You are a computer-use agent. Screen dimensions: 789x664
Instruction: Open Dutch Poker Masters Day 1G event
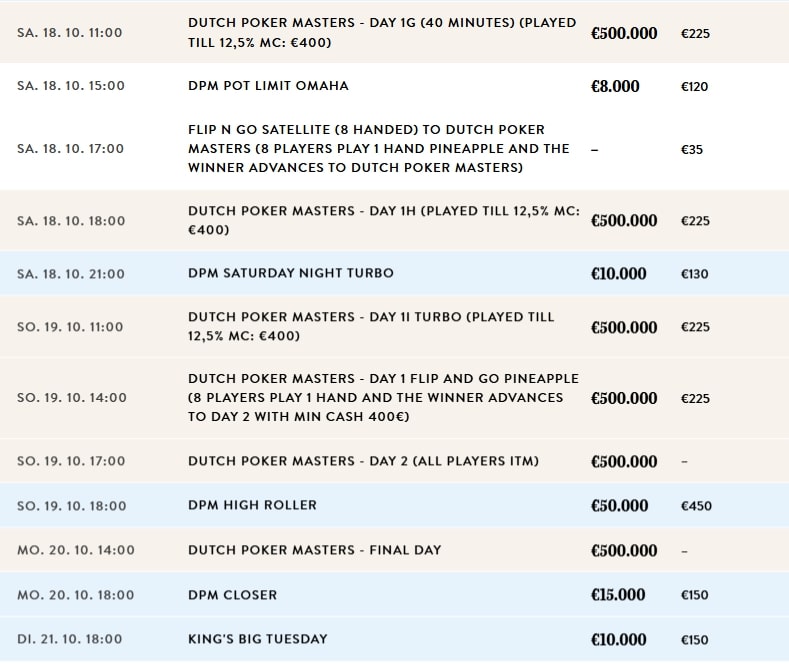[x=381, y=32]
